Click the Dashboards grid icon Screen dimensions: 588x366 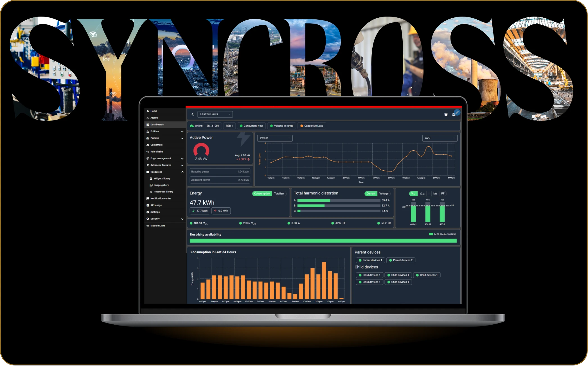148,125
